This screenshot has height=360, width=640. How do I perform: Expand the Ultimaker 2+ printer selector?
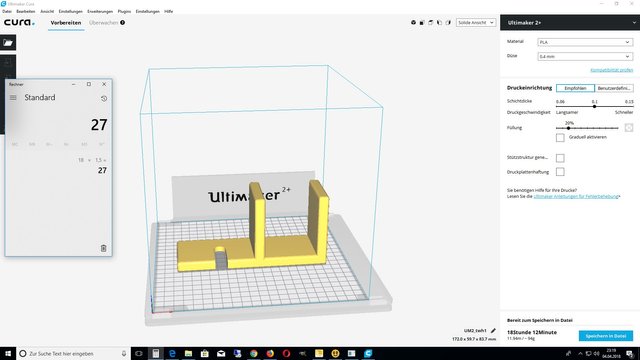pos(570,23)
